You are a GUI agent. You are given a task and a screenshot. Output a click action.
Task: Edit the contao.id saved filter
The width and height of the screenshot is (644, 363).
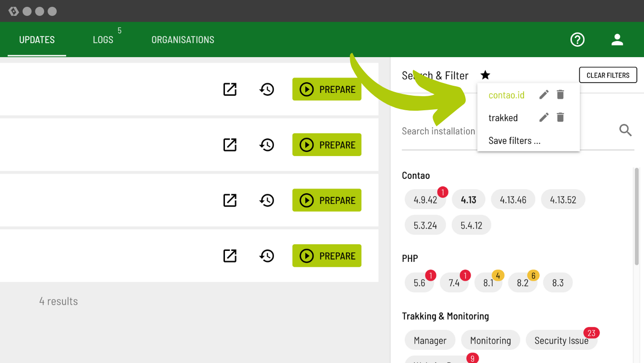[544, 94]
